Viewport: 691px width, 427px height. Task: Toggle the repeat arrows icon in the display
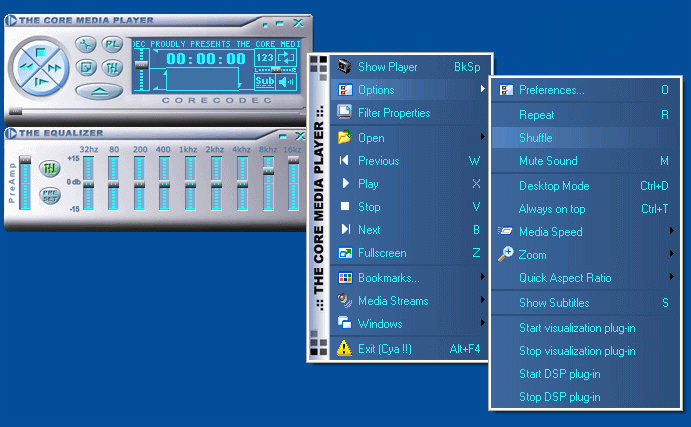point(286,58)
